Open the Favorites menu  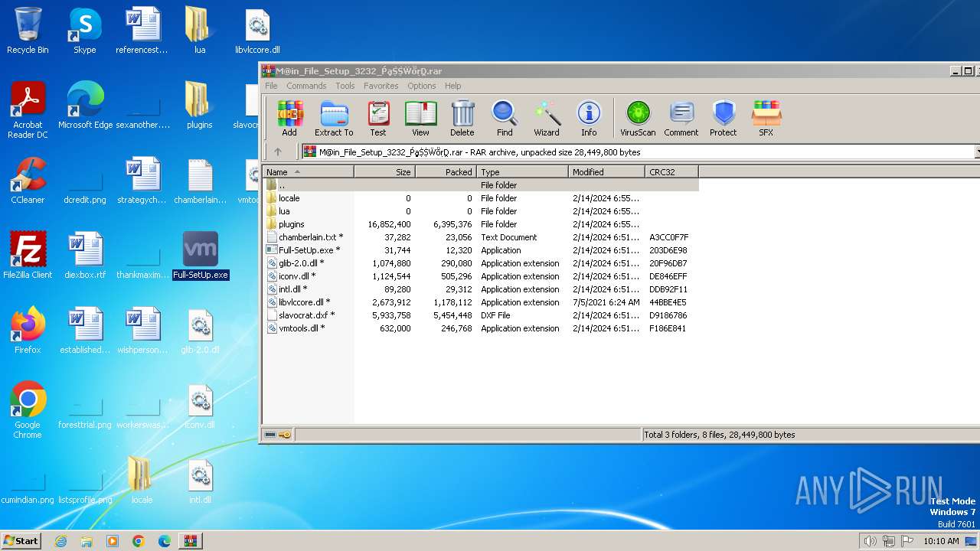point(381,86)
